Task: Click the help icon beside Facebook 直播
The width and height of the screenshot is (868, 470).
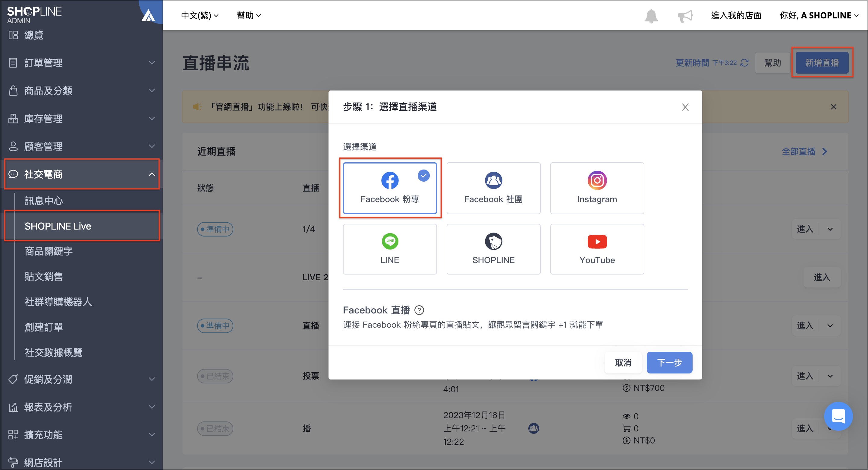Action: (419, 310)
